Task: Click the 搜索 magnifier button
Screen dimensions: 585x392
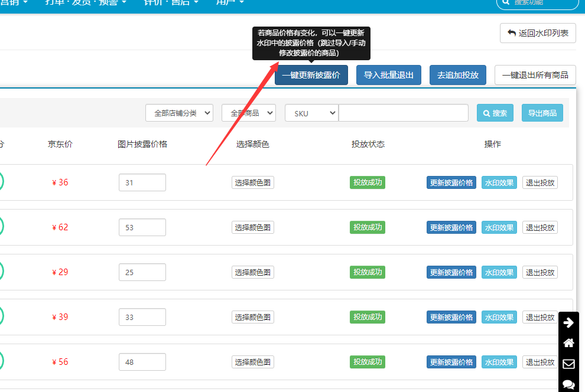Action: click(x=495, y=113)
